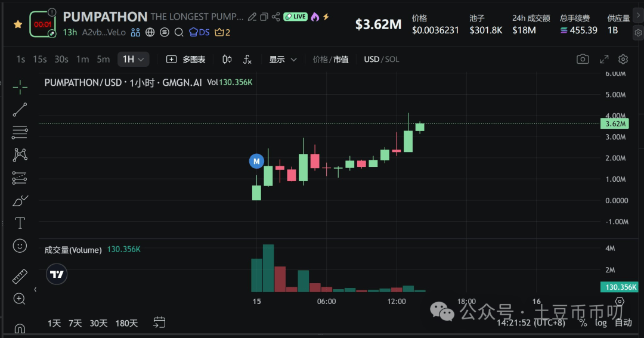Click the 3.62M current price label
This screenshot has width=644, height=338.
tap(614, 123)
